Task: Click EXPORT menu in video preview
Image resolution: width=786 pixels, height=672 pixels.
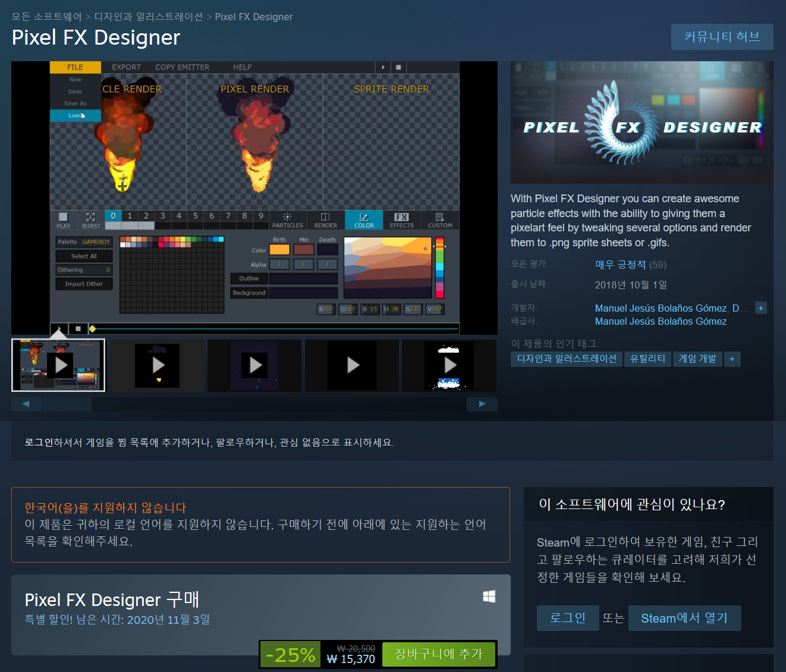Action: pyautogui.click(x=127, y=67)
